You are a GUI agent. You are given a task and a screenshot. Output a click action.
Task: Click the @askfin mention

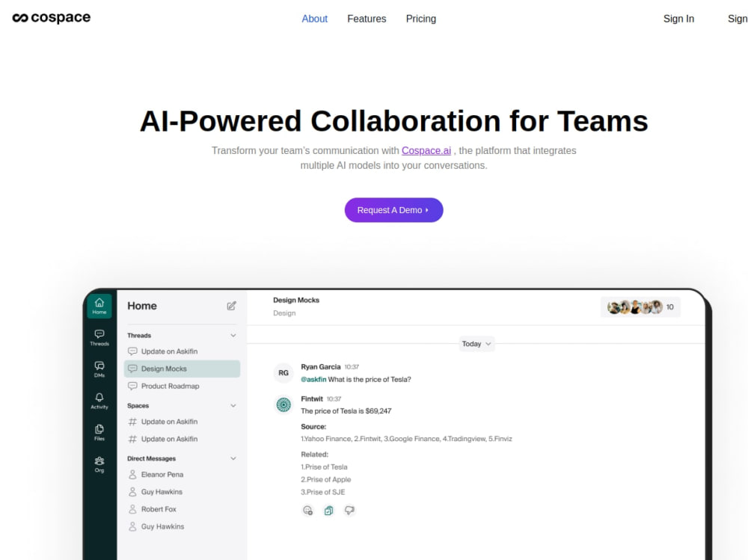coord(313,380)
